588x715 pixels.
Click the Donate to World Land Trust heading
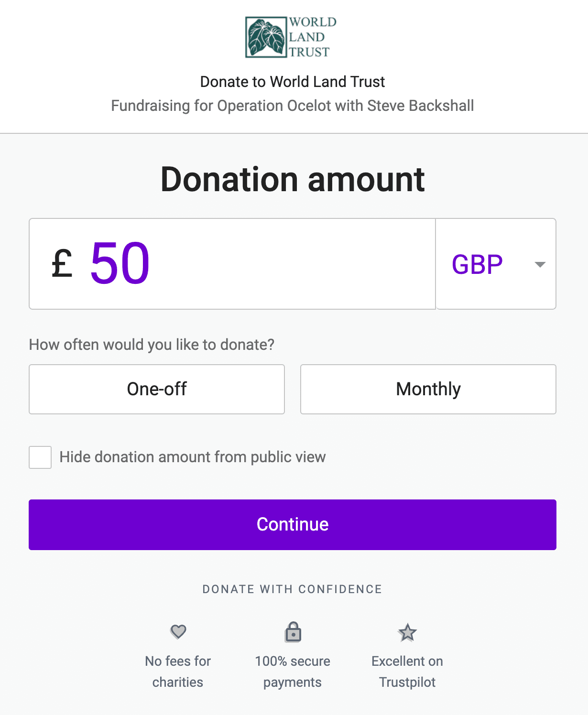tap(293, 82)
